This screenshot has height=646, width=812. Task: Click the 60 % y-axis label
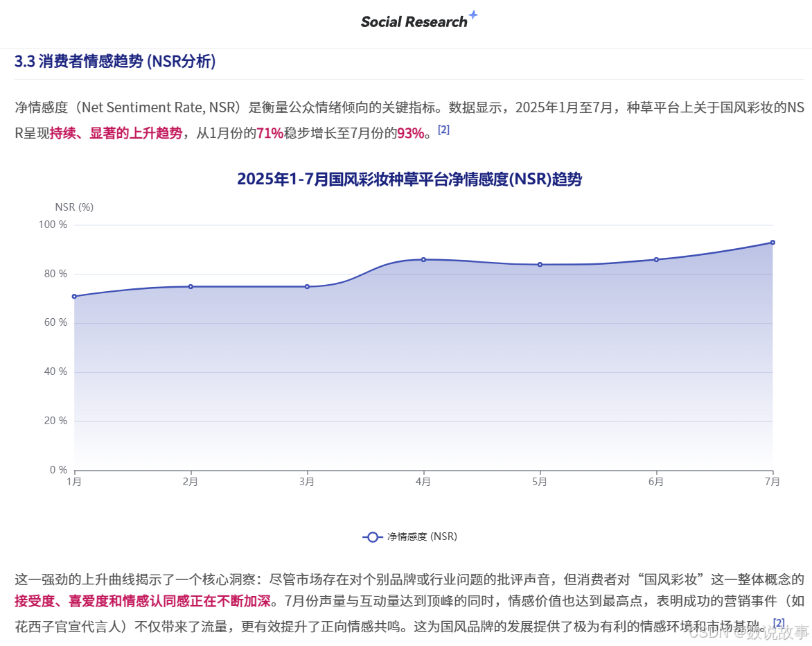tap(55, 322)
